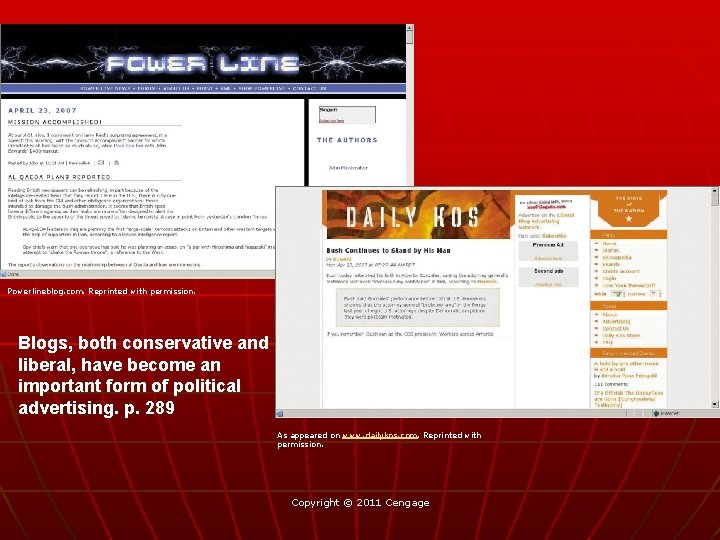Viewport: 720px width, 540px height.
Task: Click the Power Line banner logo
Action: click(x=203, y=64)
